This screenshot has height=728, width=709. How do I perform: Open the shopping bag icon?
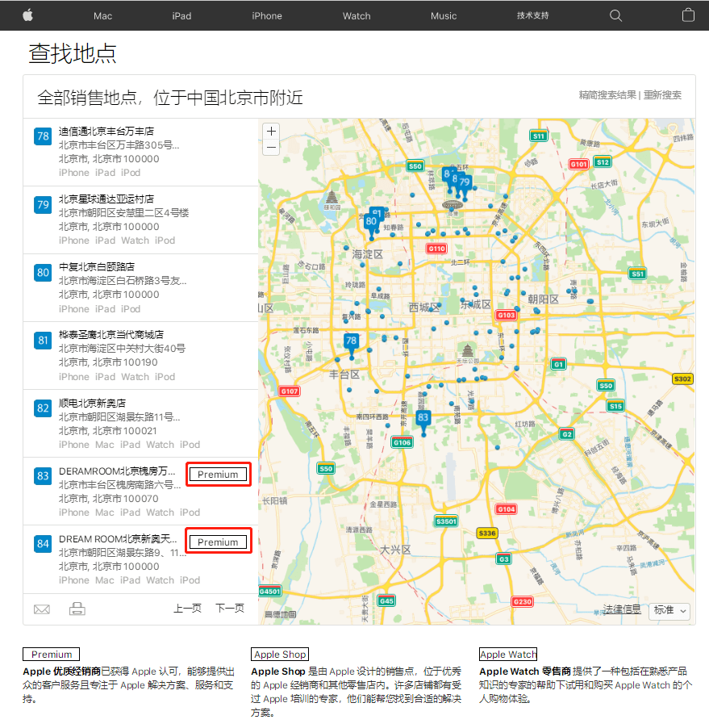pos(688,15)
